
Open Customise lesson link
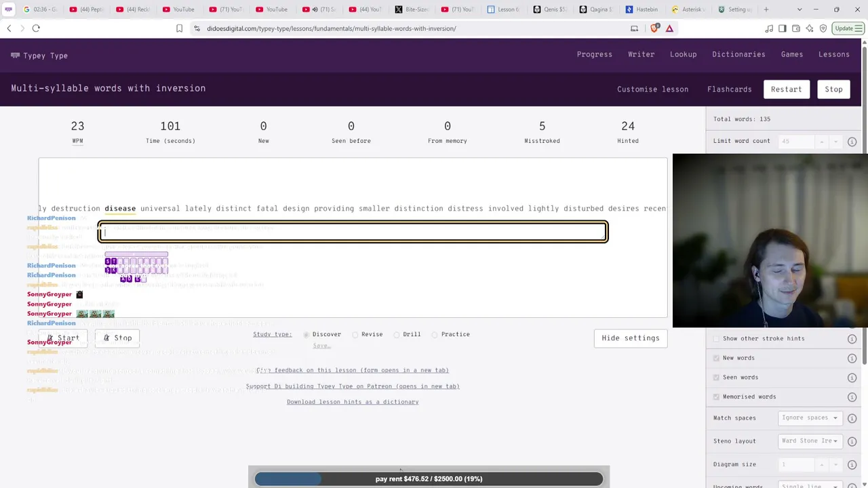coord(652,89)
